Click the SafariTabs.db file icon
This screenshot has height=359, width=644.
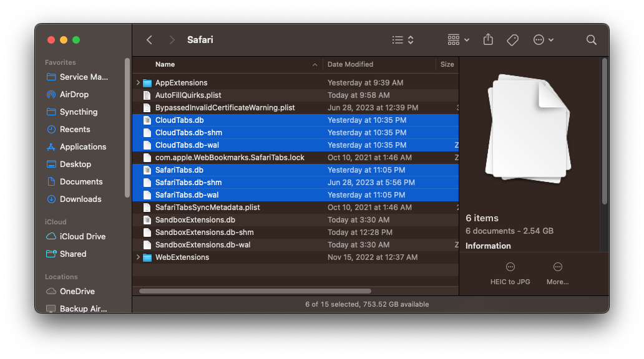pos(147,170)
